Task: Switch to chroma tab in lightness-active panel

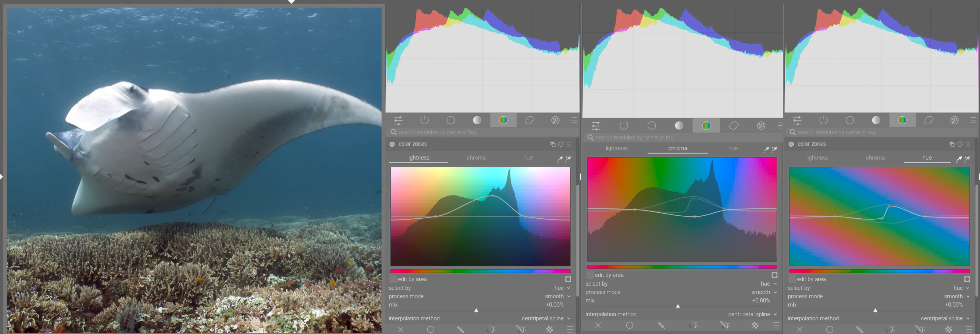Action: (476, 158)
